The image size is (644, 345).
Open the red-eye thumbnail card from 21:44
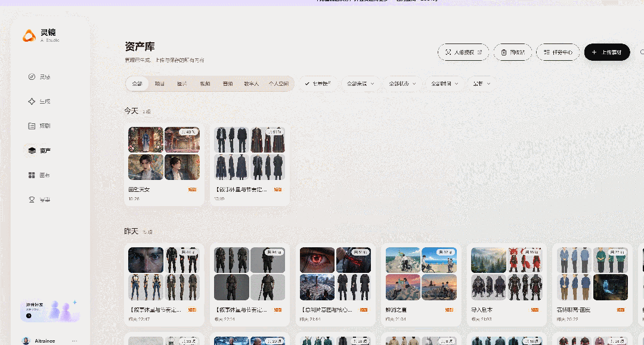[x=335, y=273]
